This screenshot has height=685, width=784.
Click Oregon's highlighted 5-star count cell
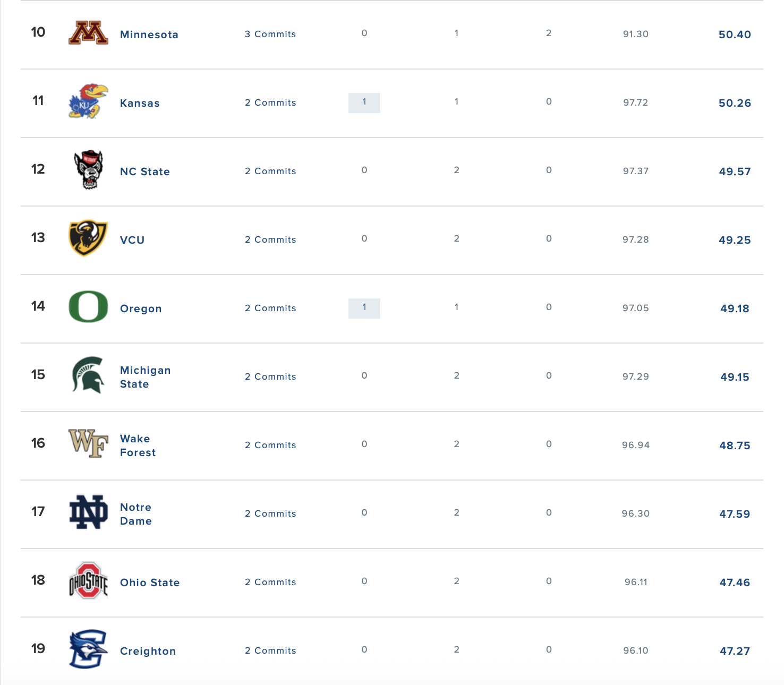[364, 308]
